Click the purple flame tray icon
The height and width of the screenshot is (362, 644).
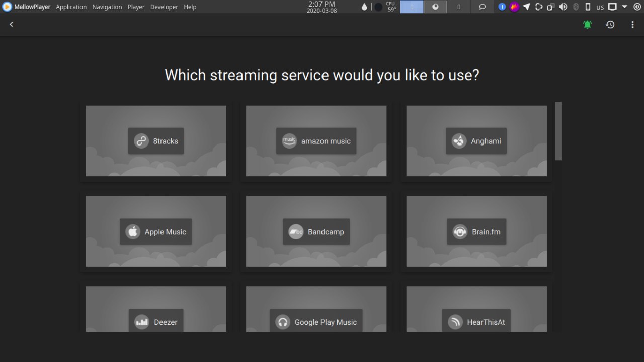tap(514, 7)
